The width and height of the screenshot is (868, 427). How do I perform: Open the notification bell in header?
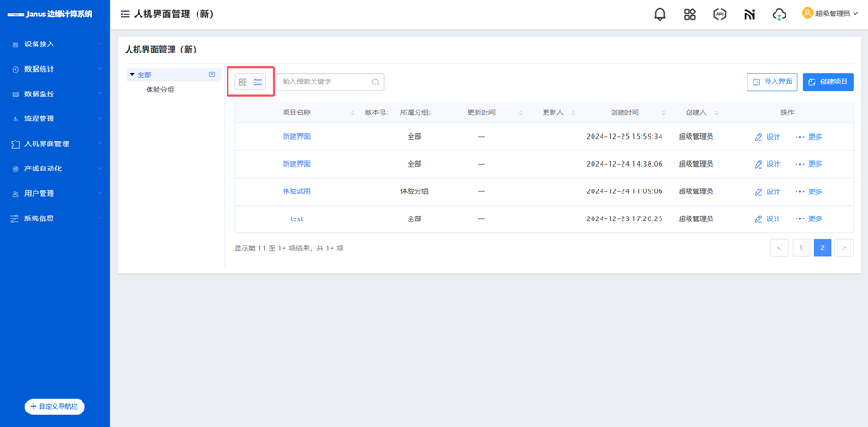660,15
